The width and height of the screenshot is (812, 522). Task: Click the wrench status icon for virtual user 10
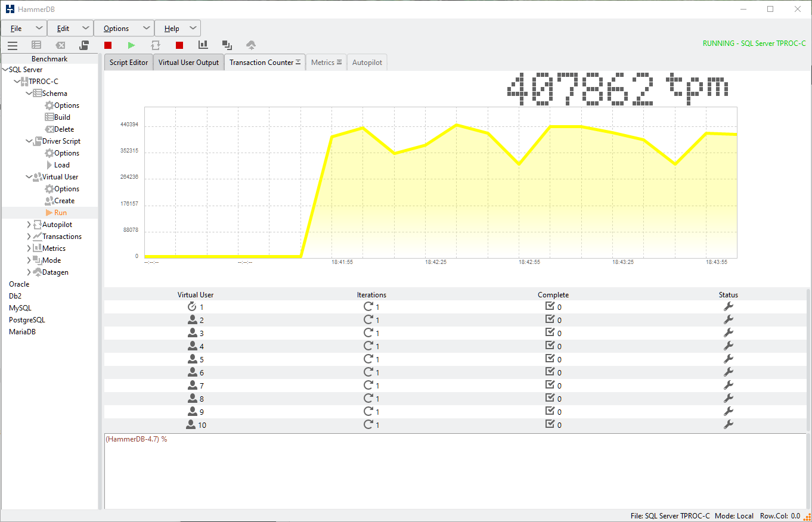click(x=728, y=424)
